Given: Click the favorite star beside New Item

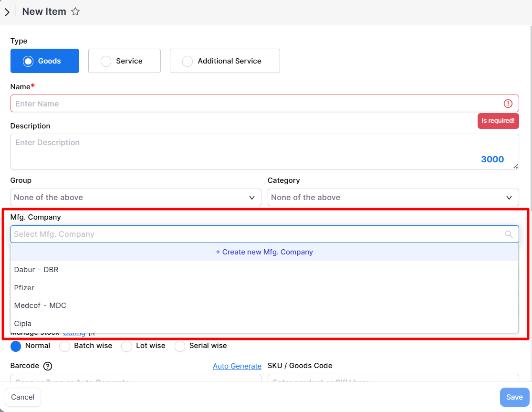Looking at the screenshot, I should click(x=75, y=12).
